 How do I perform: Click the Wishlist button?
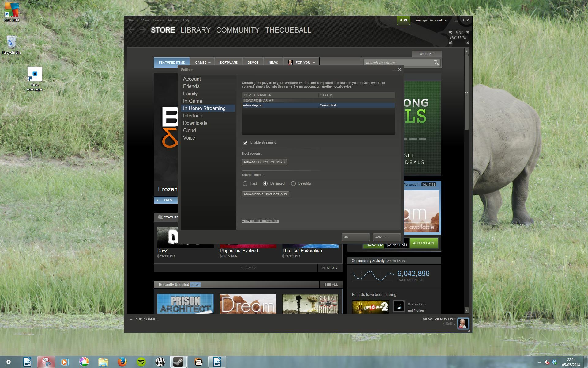(x=427, y=54)
